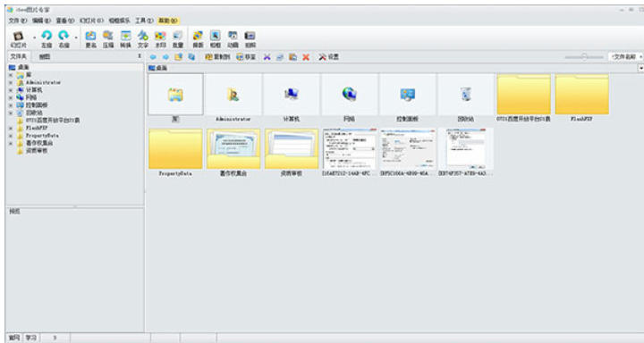Rotate image left with 左旋 icon

point(47,39)
